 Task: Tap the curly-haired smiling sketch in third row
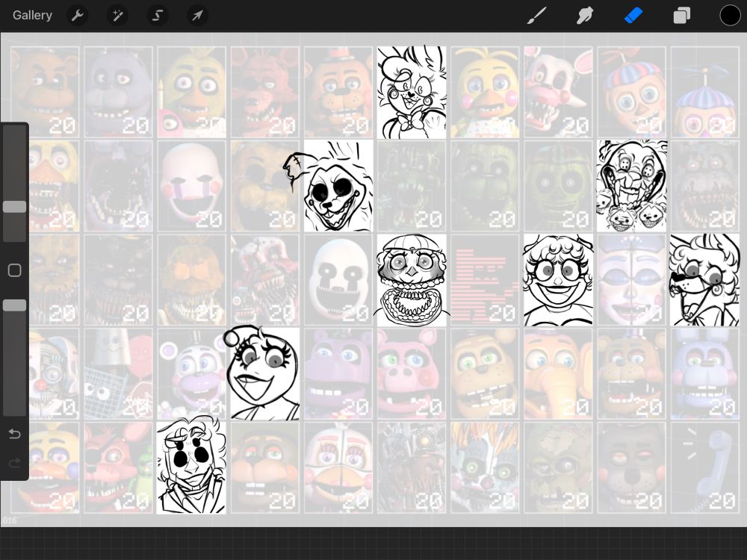pyautogui.click(x=558, y=280)
